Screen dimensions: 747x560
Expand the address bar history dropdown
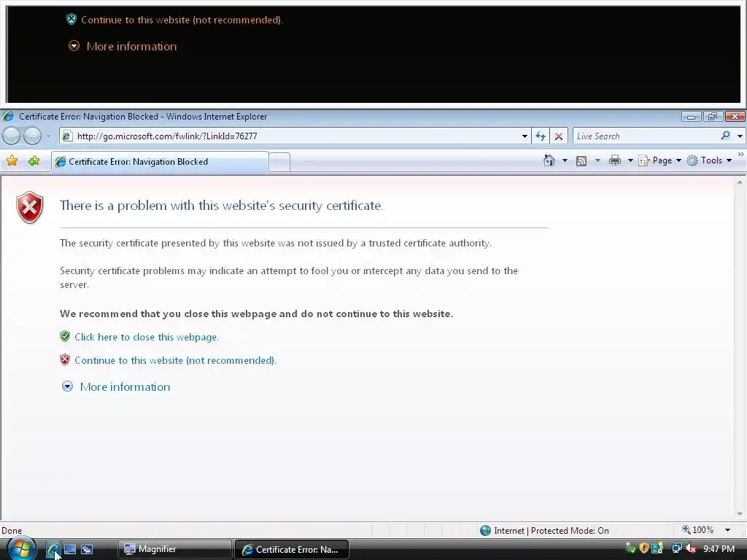525,136
